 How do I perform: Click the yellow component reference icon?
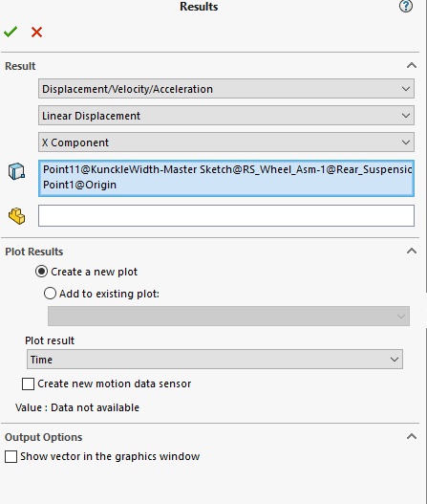(x=16, y=216)
